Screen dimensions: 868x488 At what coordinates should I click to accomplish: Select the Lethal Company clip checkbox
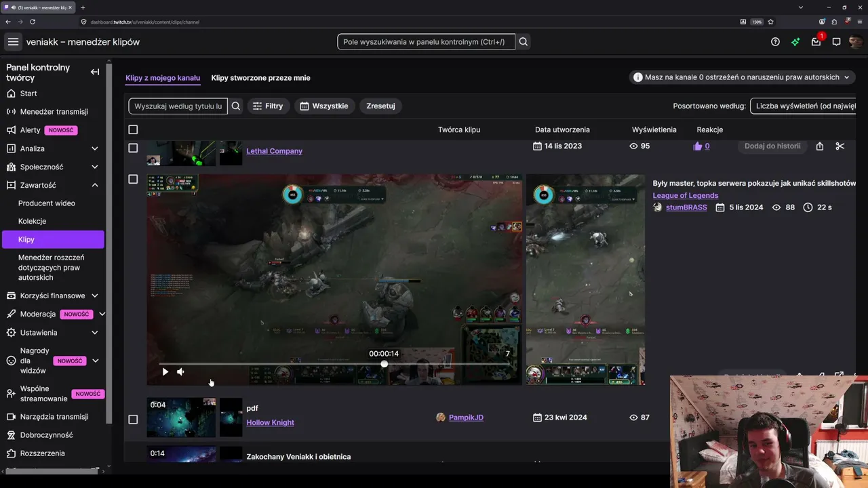click(x=133, y=148)
